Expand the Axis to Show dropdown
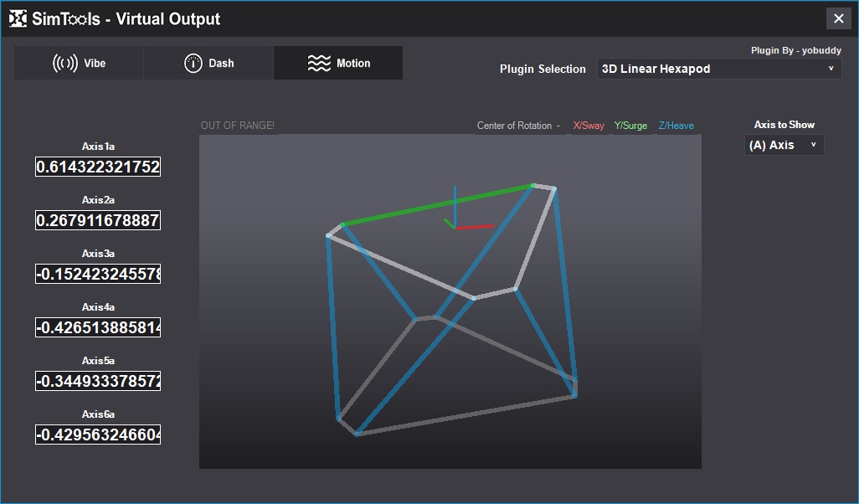The height and width of the screenshot is (504, 859). click(x=784, y=145)
